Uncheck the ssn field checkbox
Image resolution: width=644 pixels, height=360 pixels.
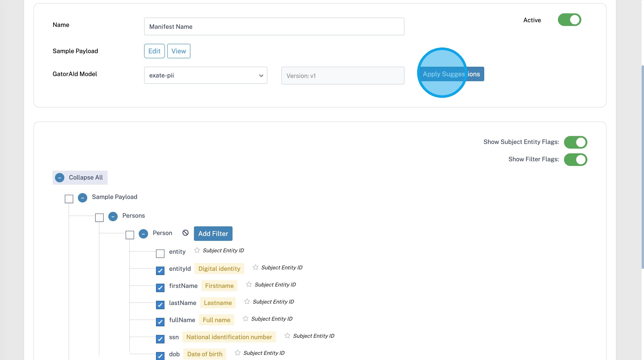[x=160, y=339]
